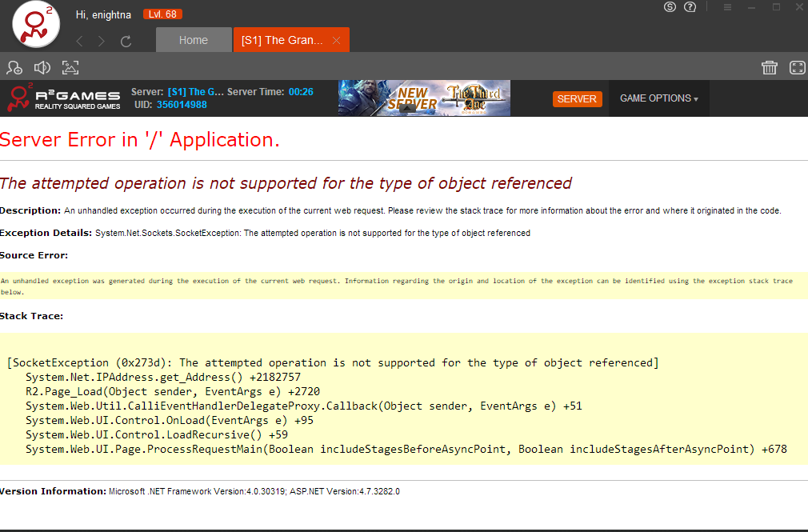Clear cache with the trash bin icon
Image resolution: width=808 pixels, height=532 pixels.
click(770, 68)
